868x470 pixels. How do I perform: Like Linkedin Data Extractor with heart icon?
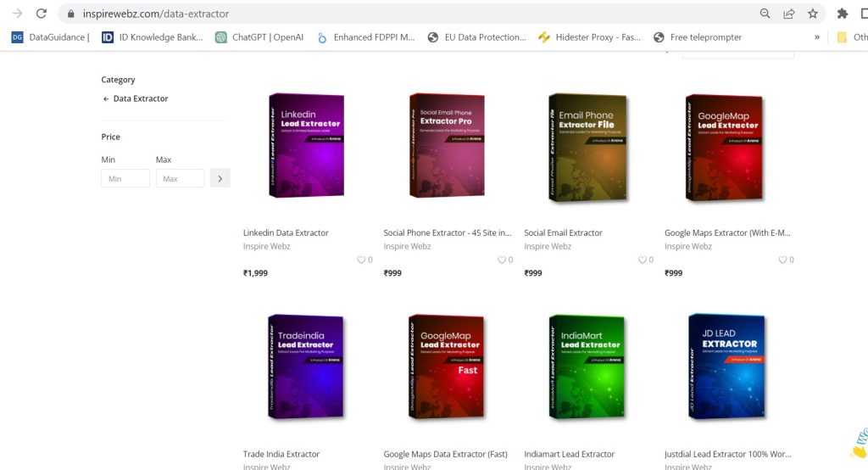tap(361, 260)
